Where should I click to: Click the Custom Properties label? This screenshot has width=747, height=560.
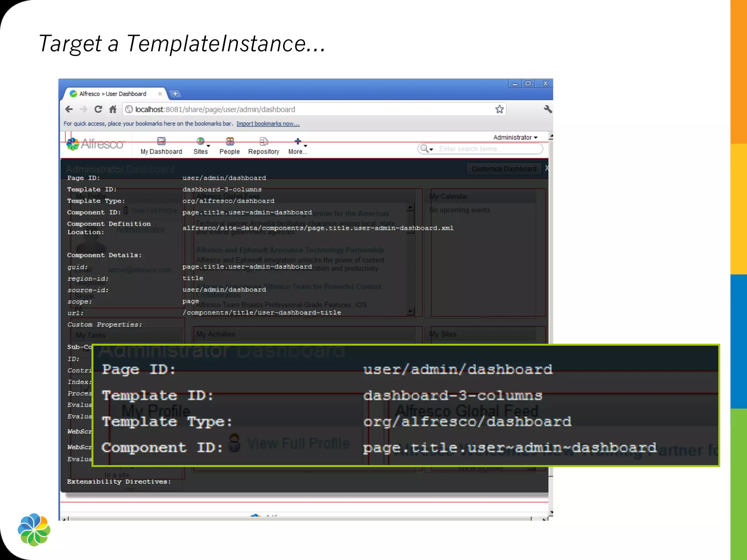pos(105,324)
